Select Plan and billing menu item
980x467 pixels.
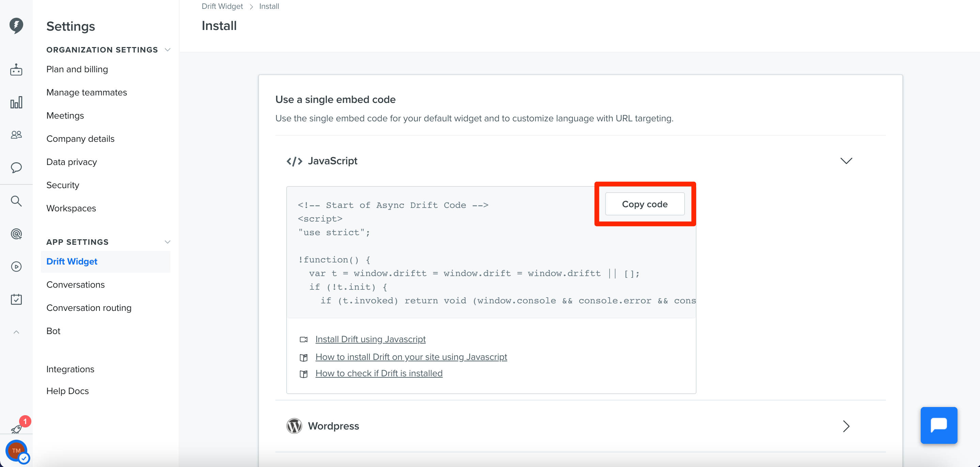coord(77,69)
